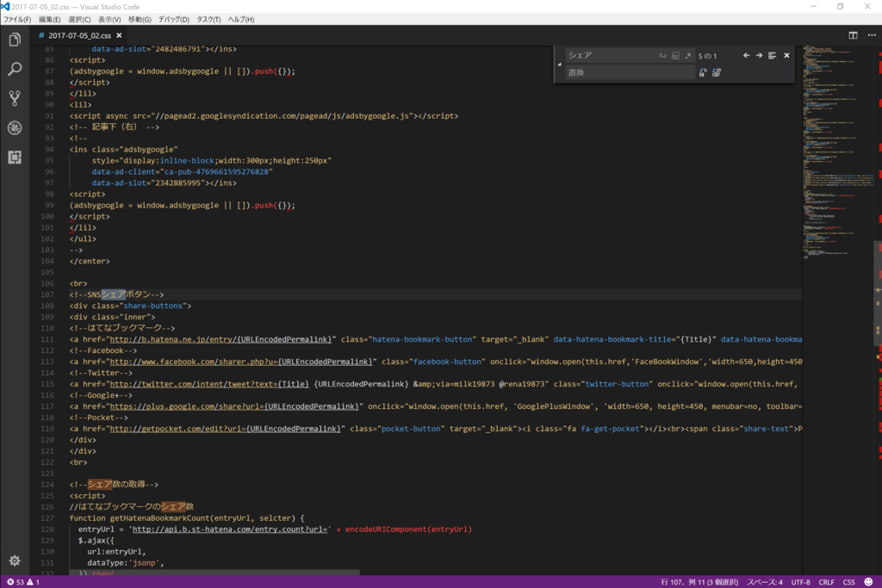
Task: Click 'getHatenaBookmarkCount' function name
Action: click(x=159, y=517)
